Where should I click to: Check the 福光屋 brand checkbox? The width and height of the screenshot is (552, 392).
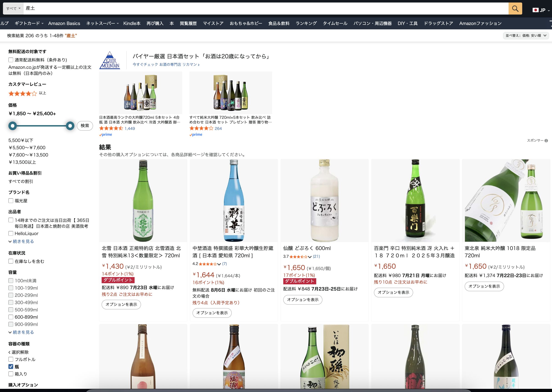[11, 201]
